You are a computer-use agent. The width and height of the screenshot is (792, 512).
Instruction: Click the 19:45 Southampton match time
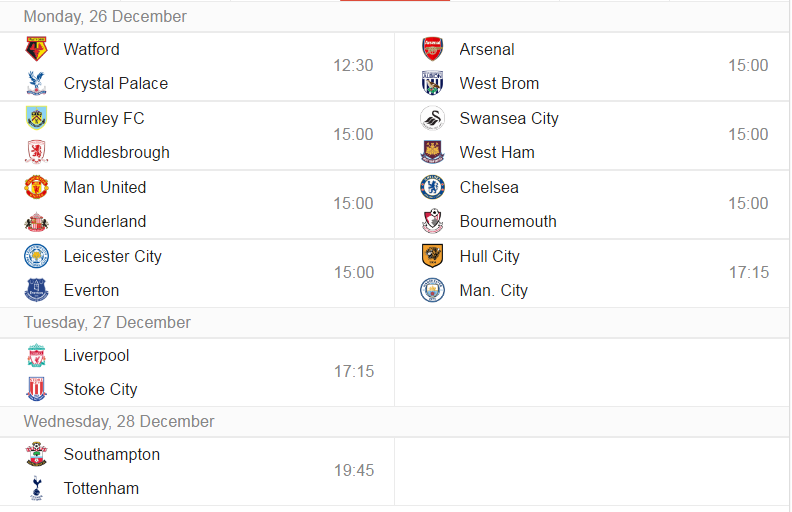pos(354,470)
